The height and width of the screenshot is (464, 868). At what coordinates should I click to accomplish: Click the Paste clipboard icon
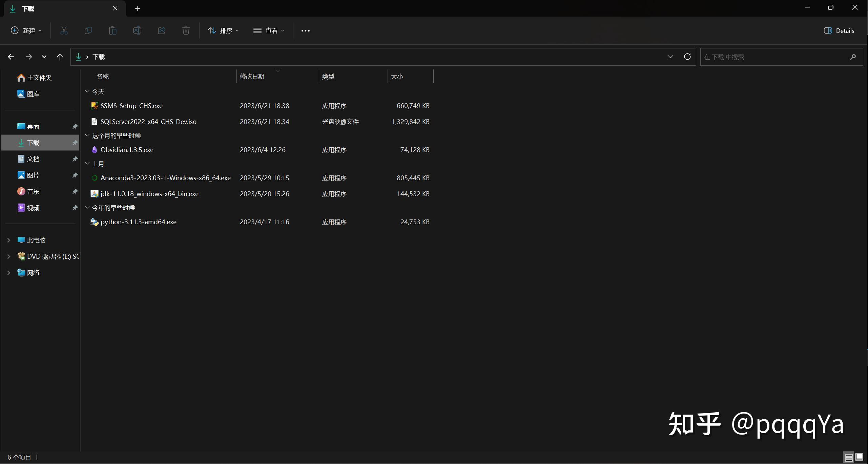point(112,30)
